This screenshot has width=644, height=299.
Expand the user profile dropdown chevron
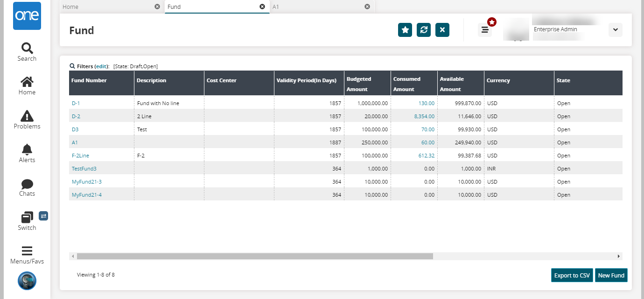click(615, 30)
